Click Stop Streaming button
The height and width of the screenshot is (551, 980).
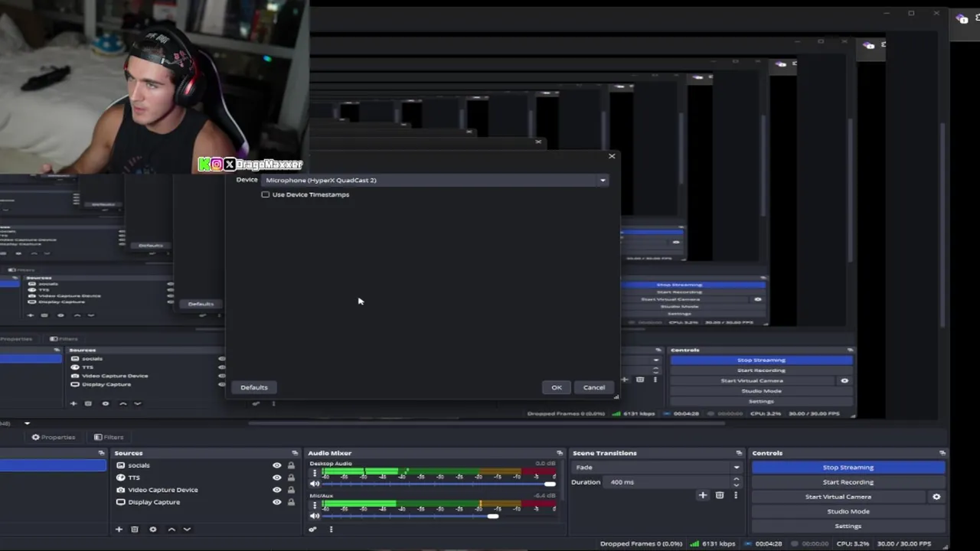[848, 468]
